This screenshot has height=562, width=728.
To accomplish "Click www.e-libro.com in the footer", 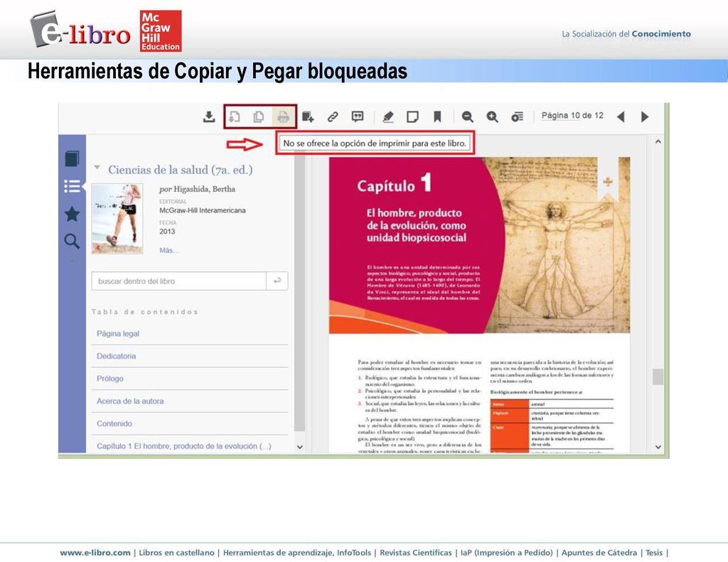I will (95, 553).
